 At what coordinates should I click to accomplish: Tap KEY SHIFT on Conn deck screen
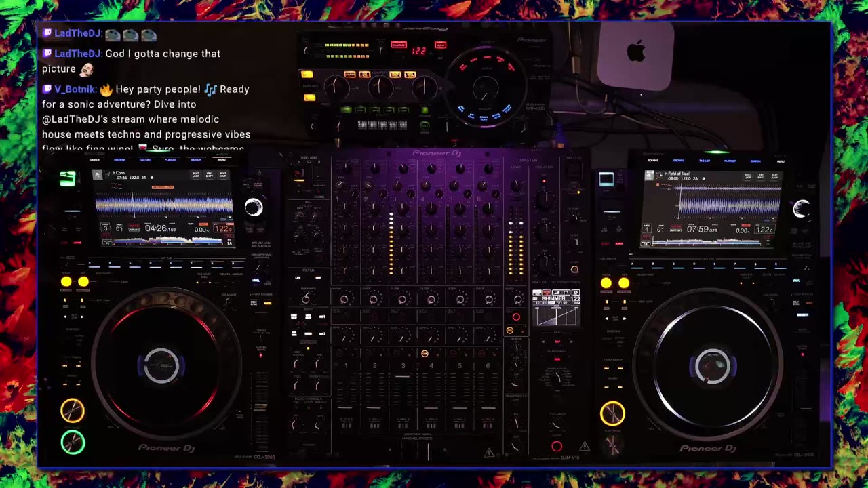pyautogui.click(x=210, y=175)
